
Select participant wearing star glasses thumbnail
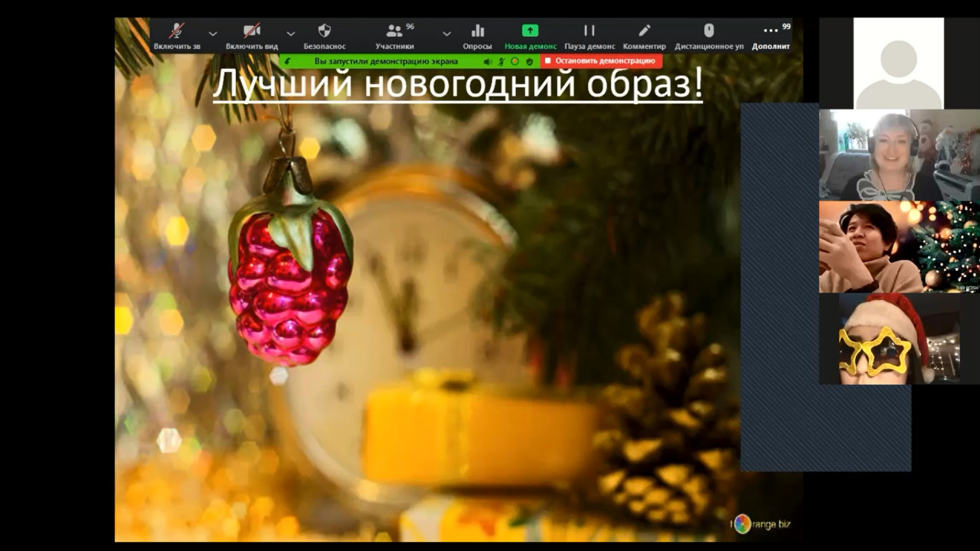point(890,339)
